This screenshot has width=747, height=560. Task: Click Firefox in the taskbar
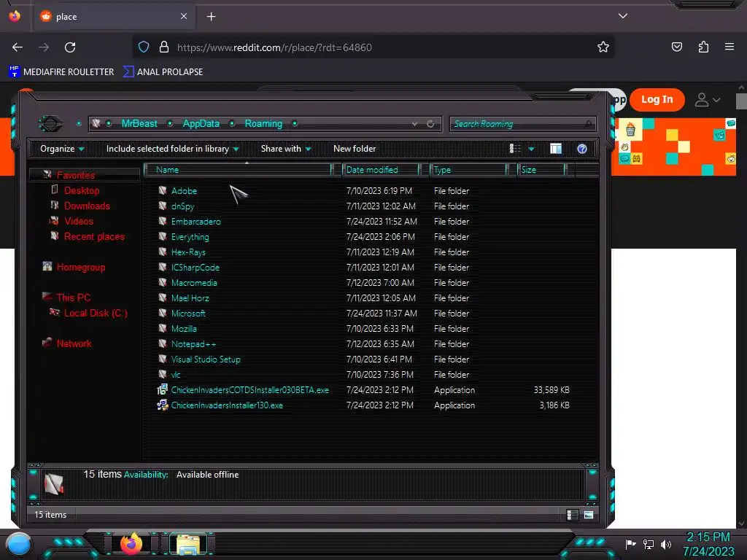coord(131,544)
